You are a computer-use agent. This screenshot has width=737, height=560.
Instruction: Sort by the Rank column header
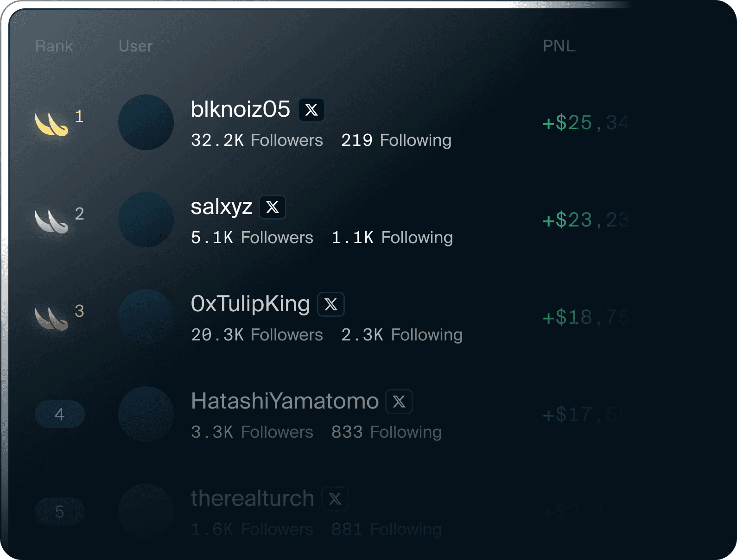(x=54, y=46)
